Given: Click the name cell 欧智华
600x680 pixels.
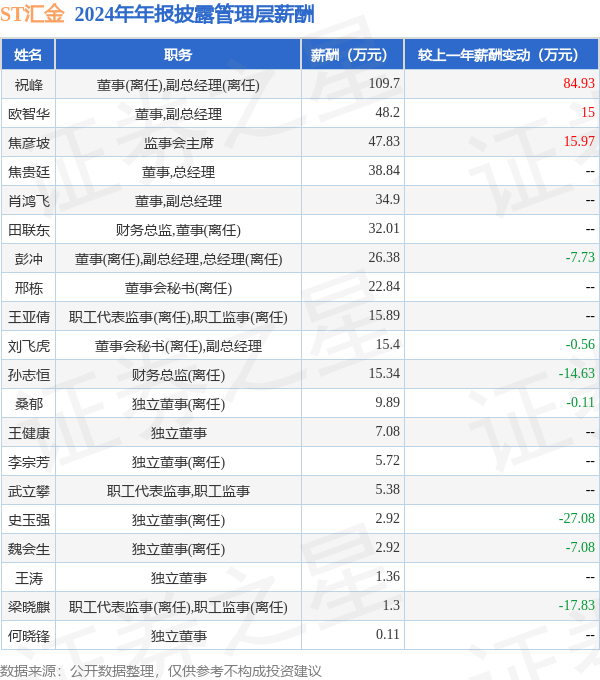Looking at the screenshot, I should [x=29, y=114].
